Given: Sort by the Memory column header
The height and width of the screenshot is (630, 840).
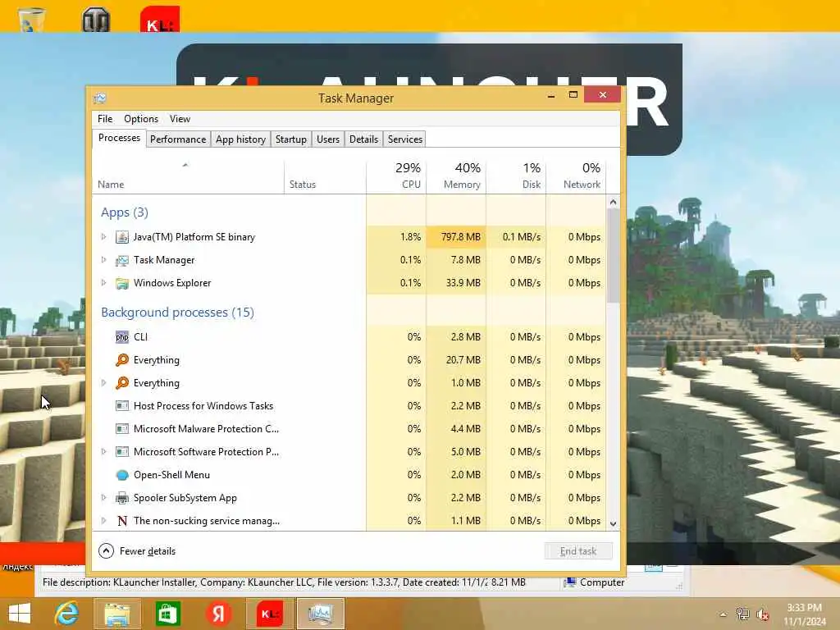Looking at the screenshot, I should [x=456, y=177].
